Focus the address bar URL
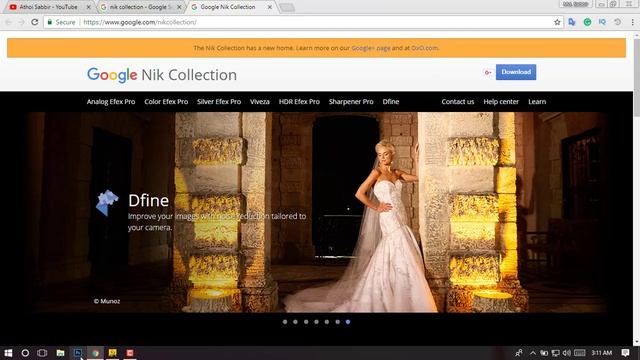640x360 pixels. [x=140, y=22]
